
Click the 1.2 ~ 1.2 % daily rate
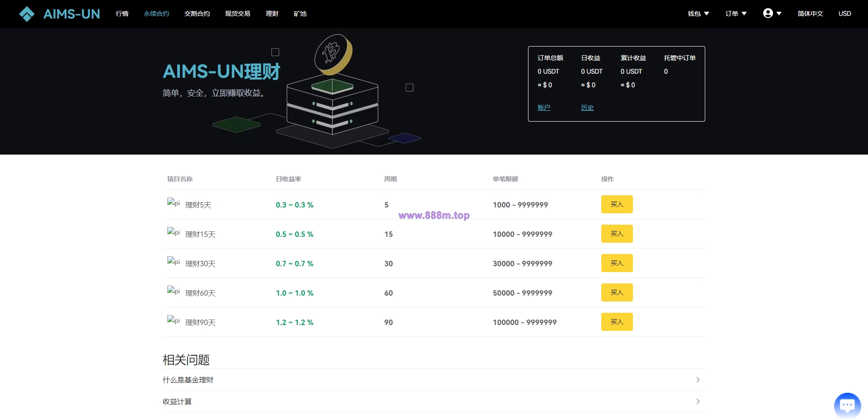[x=294, y=322]
